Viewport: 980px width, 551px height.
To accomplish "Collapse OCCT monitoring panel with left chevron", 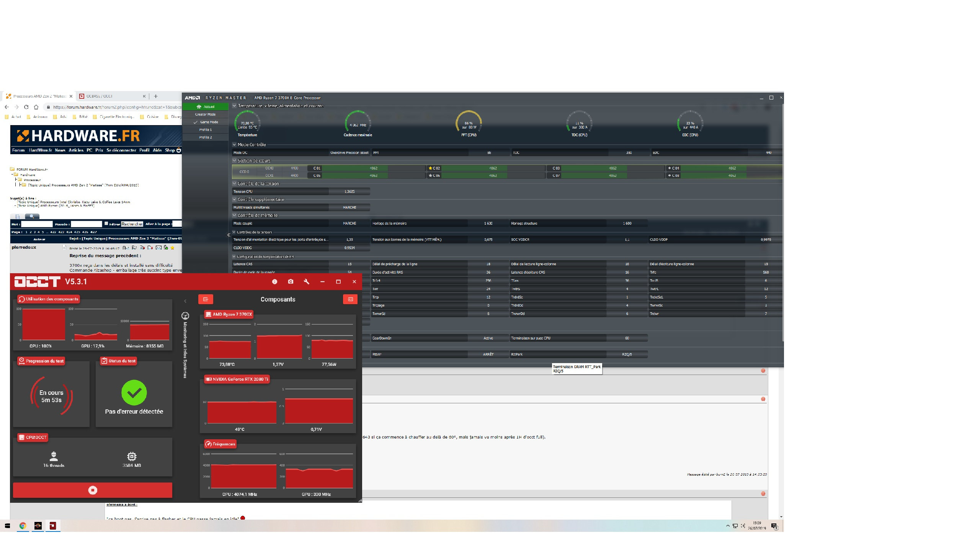I will [x=185, y=301].
